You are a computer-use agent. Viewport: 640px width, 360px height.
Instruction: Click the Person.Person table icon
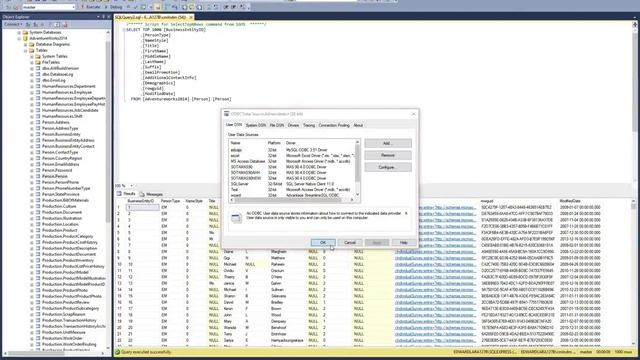tap(38, 176)
